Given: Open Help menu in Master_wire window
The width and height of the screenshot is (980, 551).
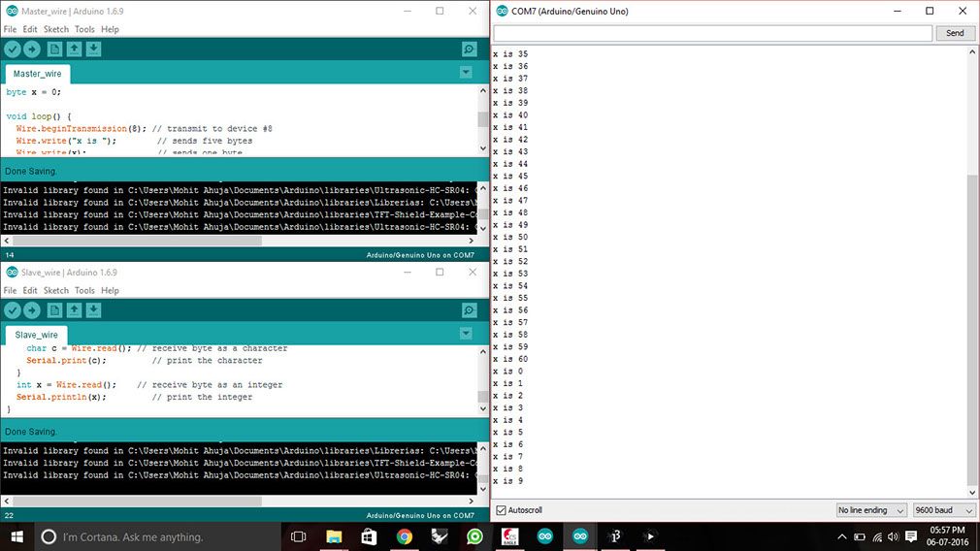Looking at the screenshot, I should click(110, 29).
